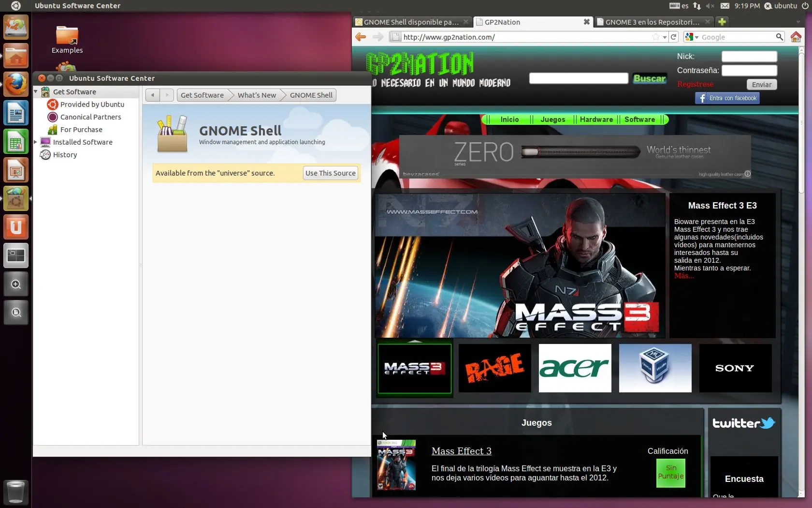
Task: Select Canonical Partners
Action: (85, 117)
